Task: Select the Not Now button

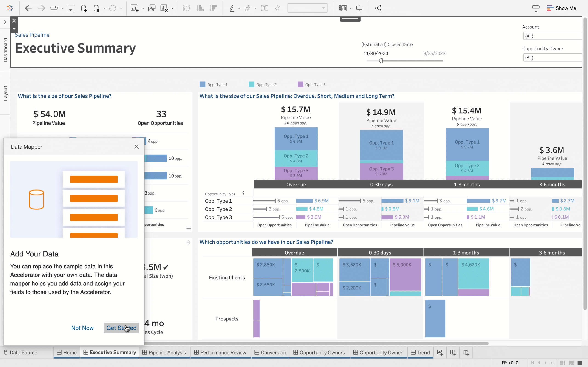Action: tap(82, 328)
